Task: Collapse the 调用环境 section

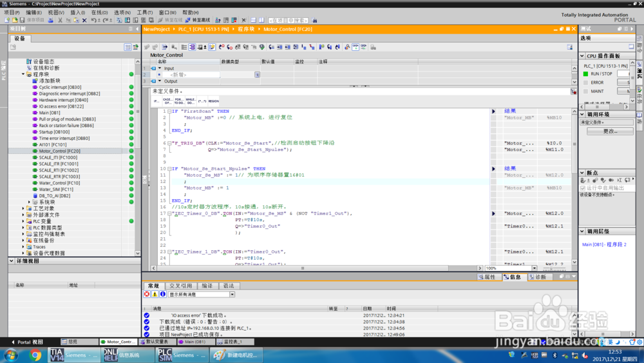Action: [x=582, y=114]
